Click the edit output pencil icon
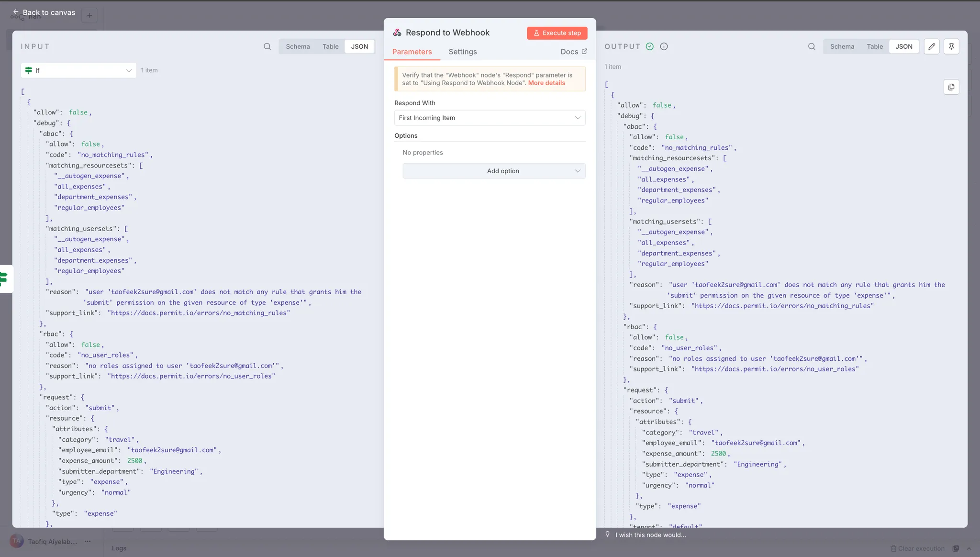Viewport: 980px width, 557px height. point(931,46)
